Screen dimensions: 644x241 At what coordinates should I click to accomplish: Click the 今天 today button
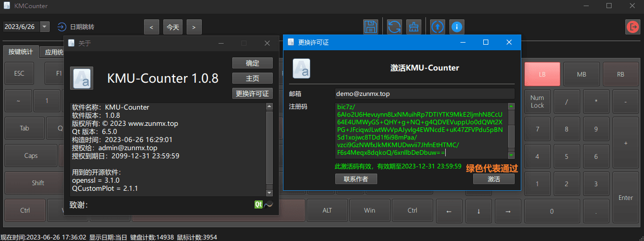point(173,27)
